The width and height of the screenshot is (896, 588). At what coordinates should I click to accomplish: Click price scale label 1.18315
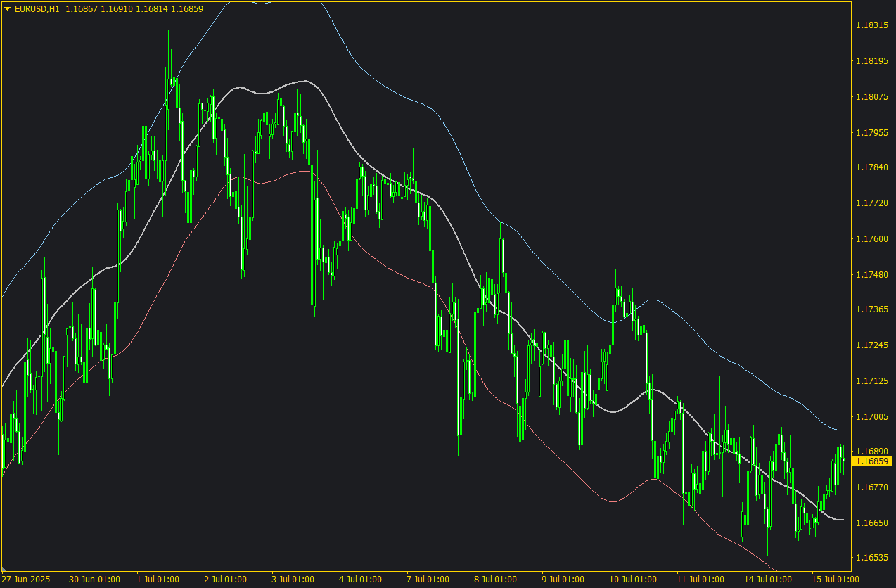click(x=871, y=25)
